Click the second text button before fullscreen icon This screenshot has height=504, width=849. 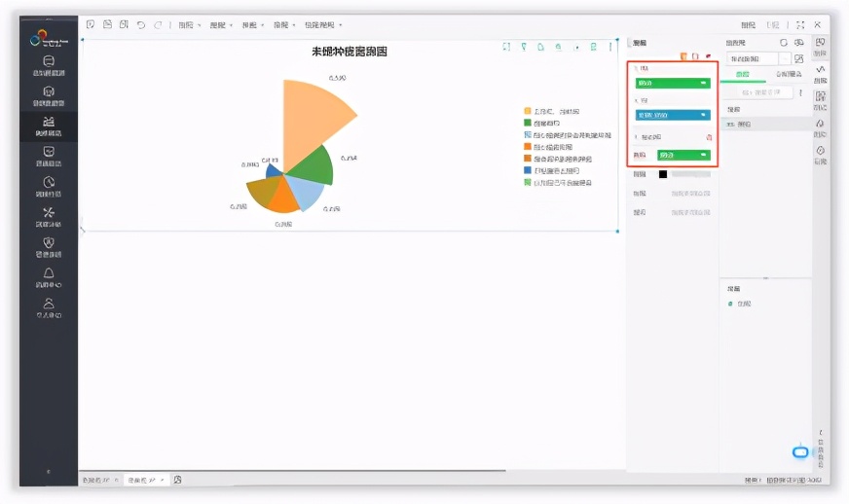tap(773, 25)
